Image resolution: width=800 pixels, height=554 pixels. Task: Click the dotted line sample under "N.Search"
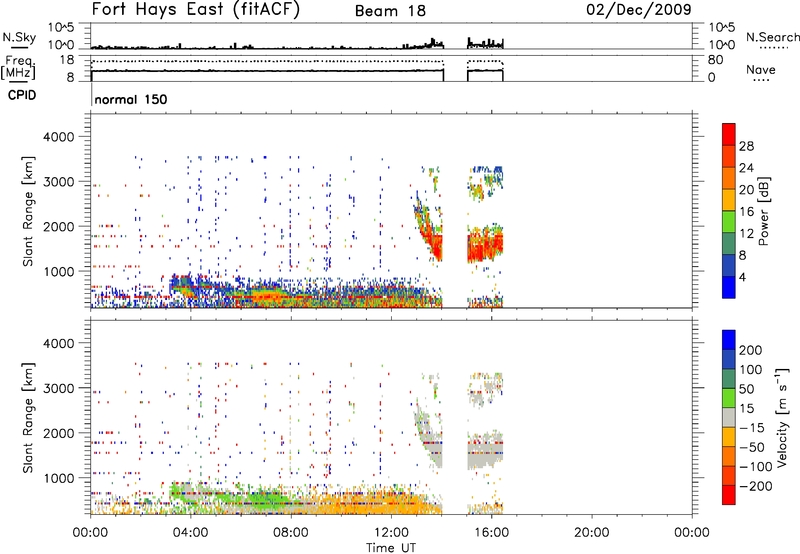click(774, 47)
